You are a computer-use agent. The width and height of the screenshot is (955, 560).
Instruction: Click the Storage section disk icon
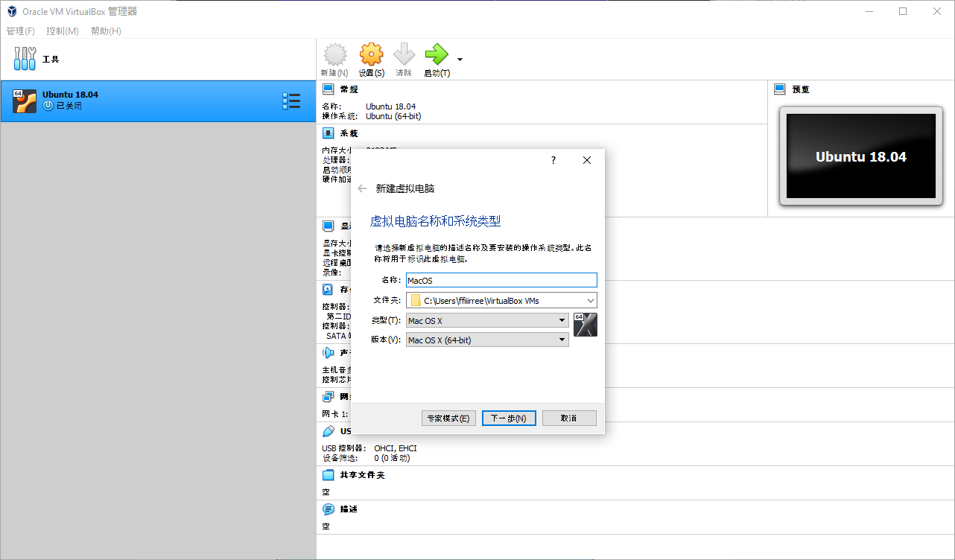click(328, 289)
